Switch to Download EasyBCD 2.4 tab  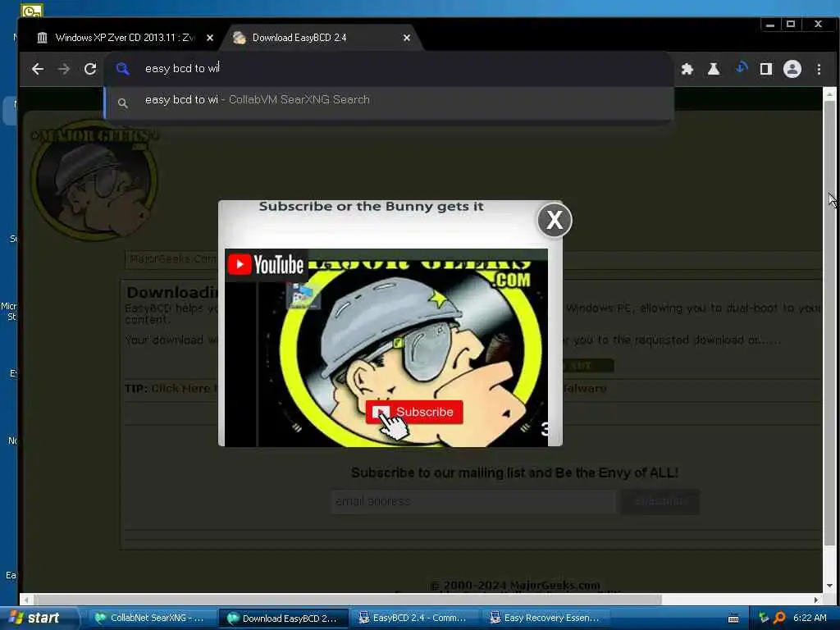pos(322,38)
